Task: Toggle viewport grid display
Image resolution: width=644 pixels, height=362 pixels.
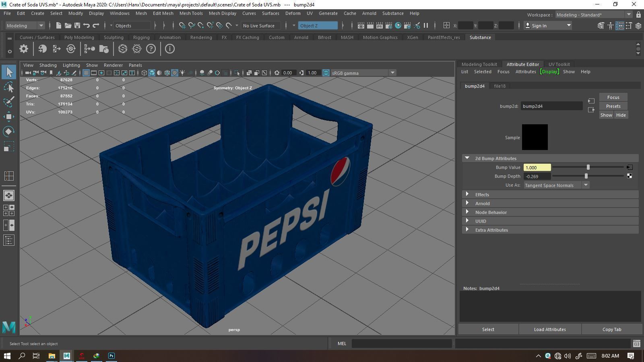Action: pyautogui.click(x=86, y=73)
